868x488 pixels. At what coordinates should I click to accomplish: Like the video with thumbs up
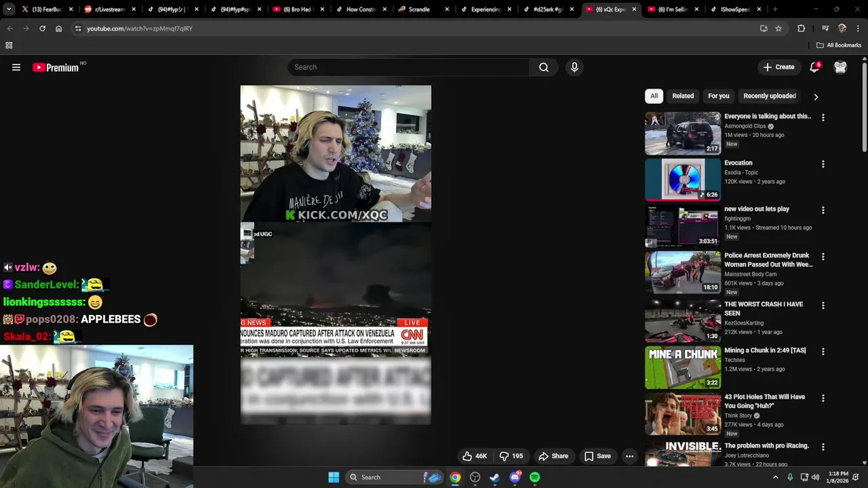(475, 456)
